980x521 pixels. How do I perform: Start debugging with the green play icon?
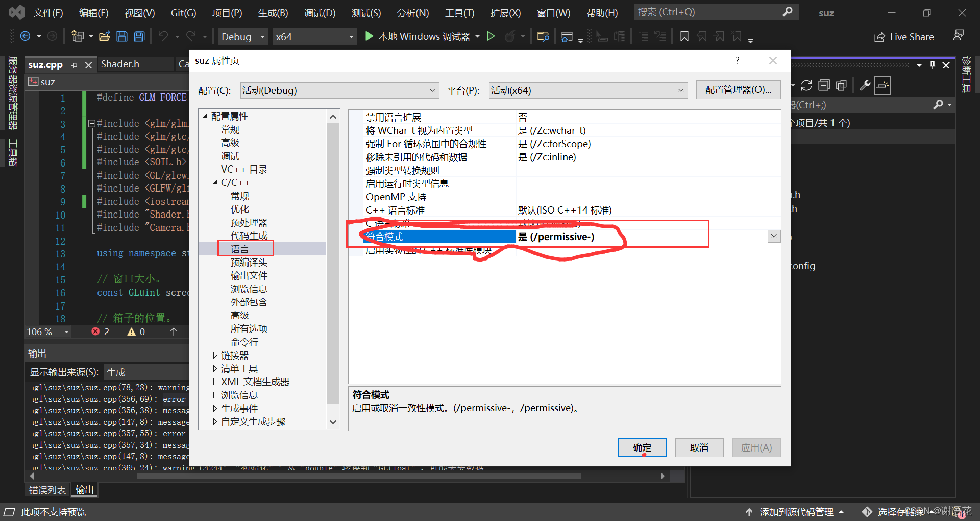coord(369,36)
